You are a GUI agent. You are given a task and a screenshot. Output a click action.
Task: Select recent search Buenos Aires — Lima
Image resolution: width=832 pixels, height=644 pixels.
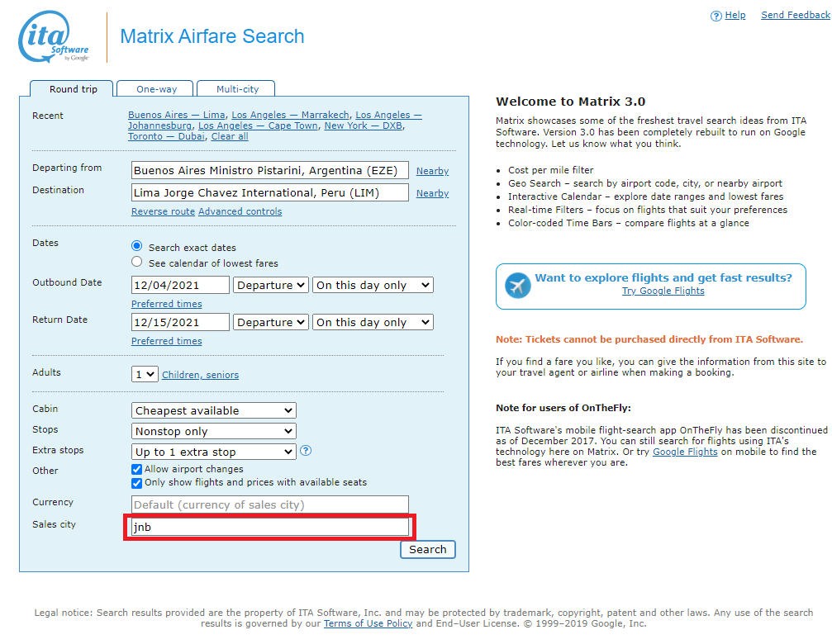coord(176,115)
